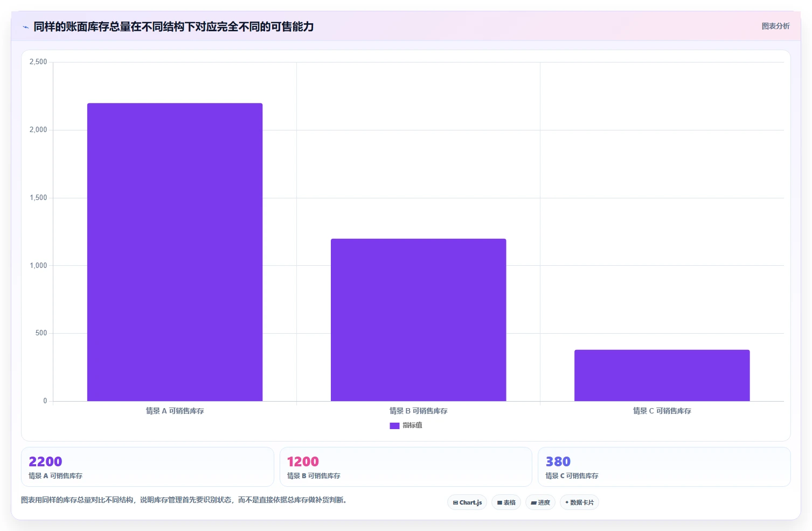Click the 500 y-axis tick label
Image resolution: width=812 pixels, height=531 pixels.
[x=41, y=333]
